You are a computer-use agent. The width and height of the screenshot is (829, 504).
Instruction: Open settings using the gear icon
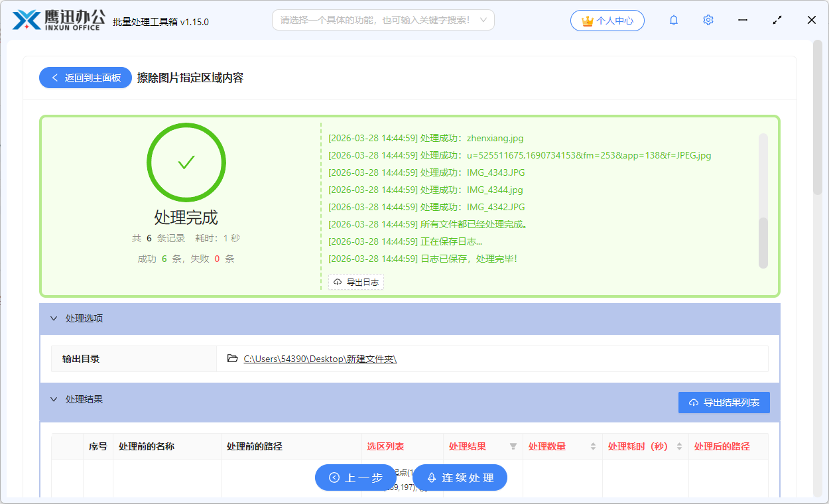[708, 20]
